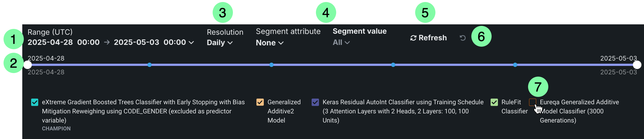Click the left white slider handle
The image size is (644, 139).
[28, 65]
